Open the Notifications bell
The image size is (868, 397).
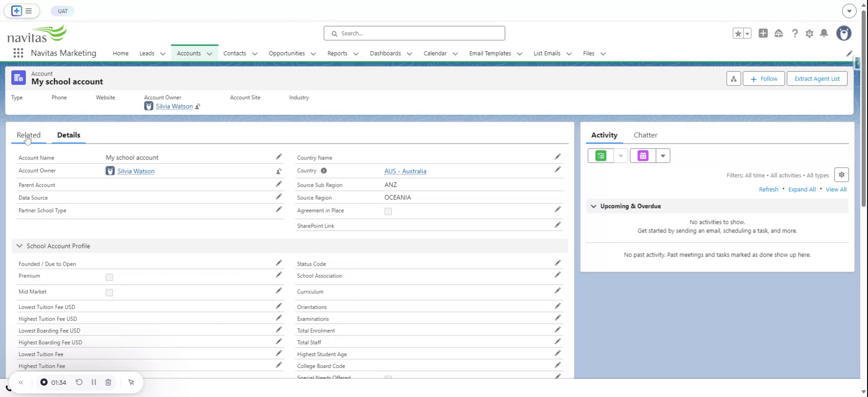[x=824, y=33]
